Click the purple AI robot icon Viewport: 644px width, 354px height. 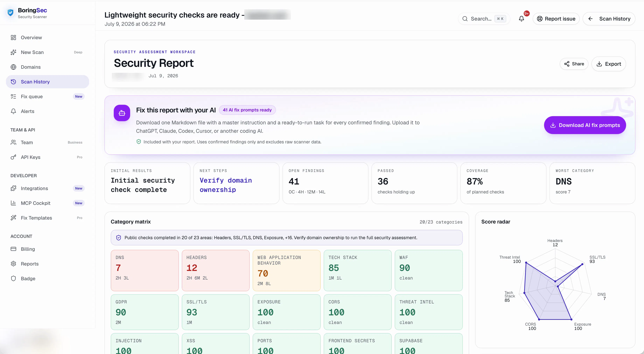click(122, 113)
